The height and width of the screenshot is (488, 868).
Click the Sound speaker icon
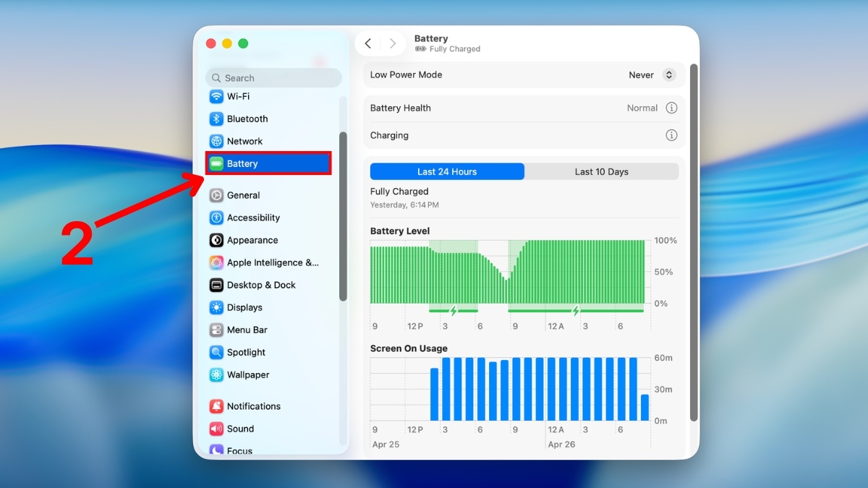(216, 429)
